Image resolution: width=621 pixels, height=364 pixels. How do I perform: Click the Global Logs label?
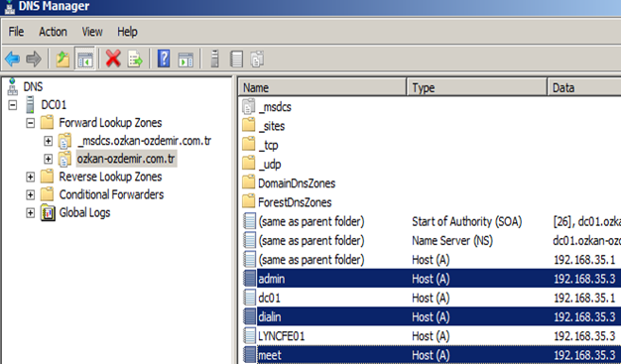pyautogui.click(x=84, y=212)
